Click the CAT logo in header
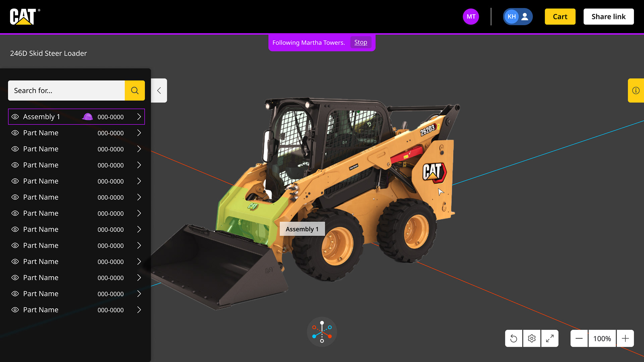Viewport: 644px width, 362px height. [x=23, y=16]
